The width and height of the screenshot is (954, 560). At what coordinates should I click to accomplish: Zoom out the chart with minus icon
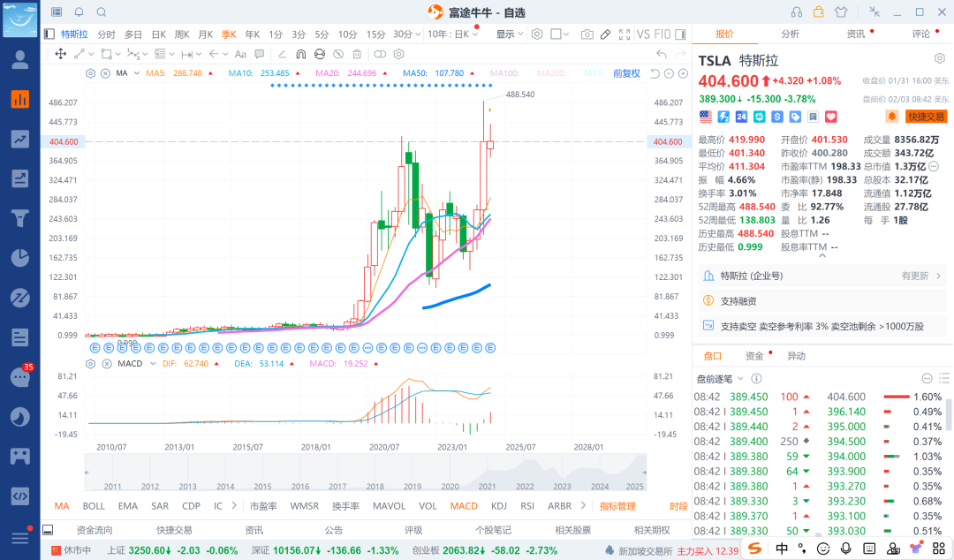pos(669,73)
